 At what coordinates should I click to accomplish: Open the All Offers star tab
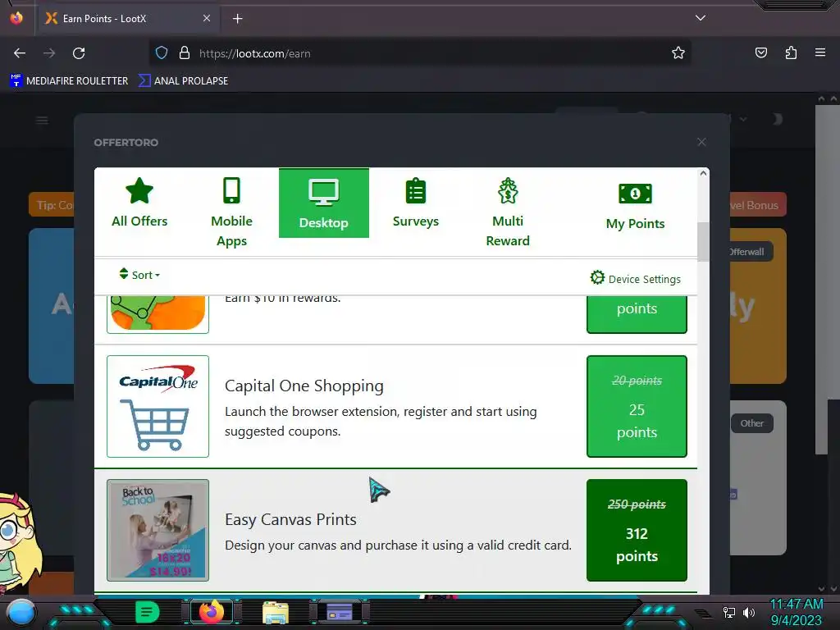139,203
